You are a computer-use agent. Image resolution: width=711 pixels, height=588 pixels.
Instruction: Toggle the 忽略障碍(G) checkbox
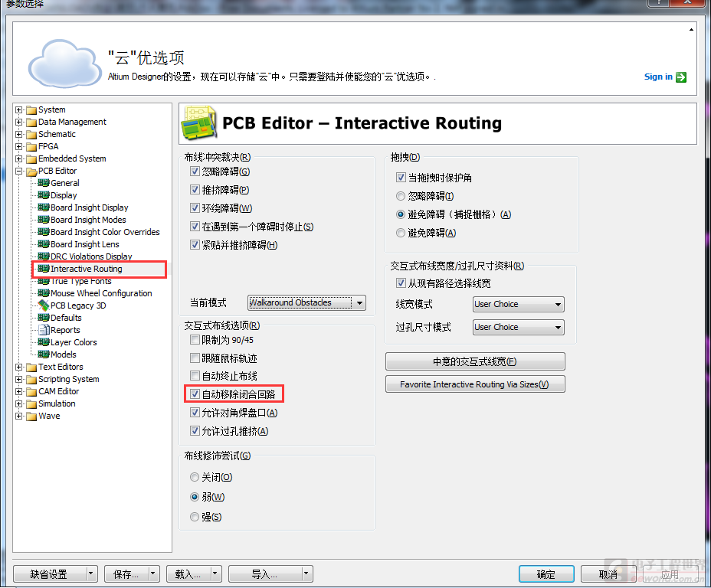(x=195, y=171)
